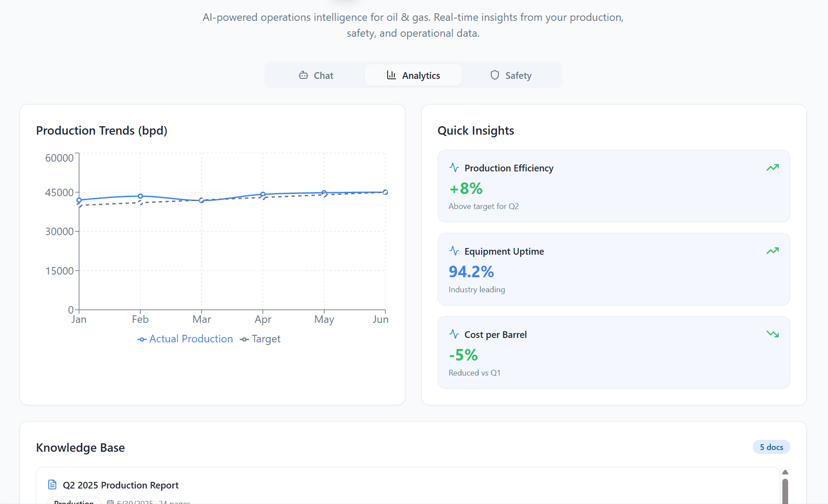Click the 5 docs badge in Knowledge Base
This screenshot has height=504, width=828.
coord(771,447)
